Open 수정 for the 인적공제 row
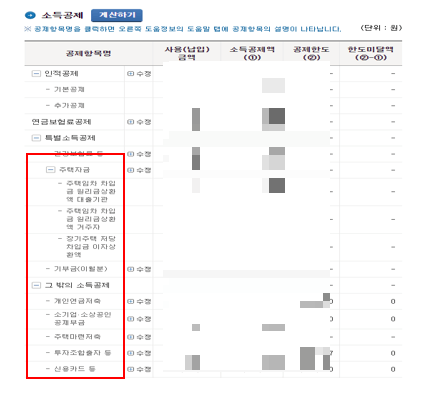The image size is (430, 393). coord(139,74)
